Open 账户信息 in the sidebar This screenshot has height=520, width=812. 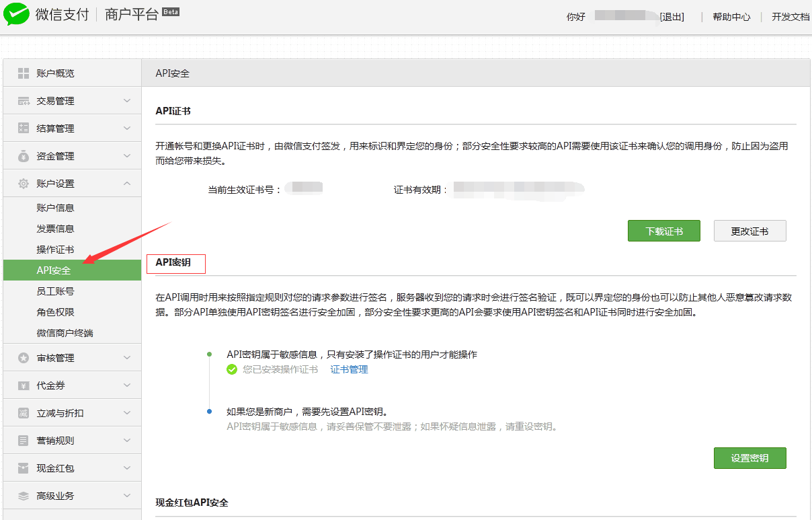pos(55,208)
